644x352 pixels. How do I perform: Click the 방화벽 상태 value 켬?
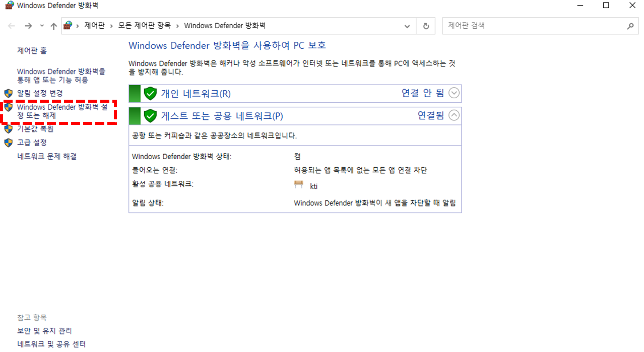[297, 157]
